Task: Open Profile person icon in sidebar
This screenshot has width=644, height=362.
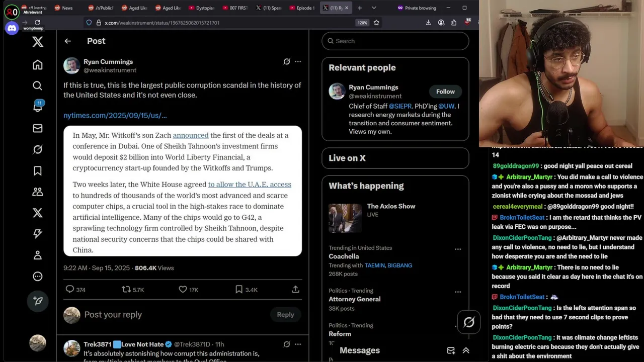Action: tap(38, 255)
